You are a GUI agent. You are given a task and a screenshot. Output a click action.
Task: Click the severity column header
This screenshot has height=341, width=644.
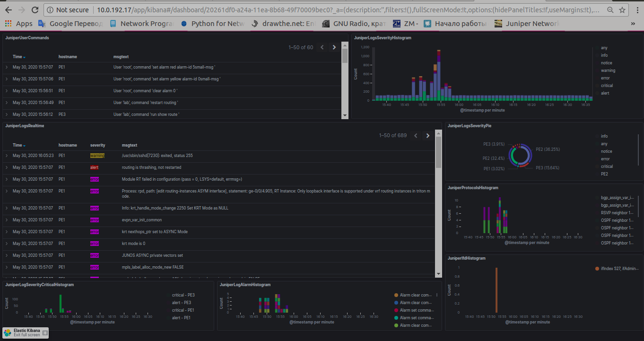tap(98, 145)
